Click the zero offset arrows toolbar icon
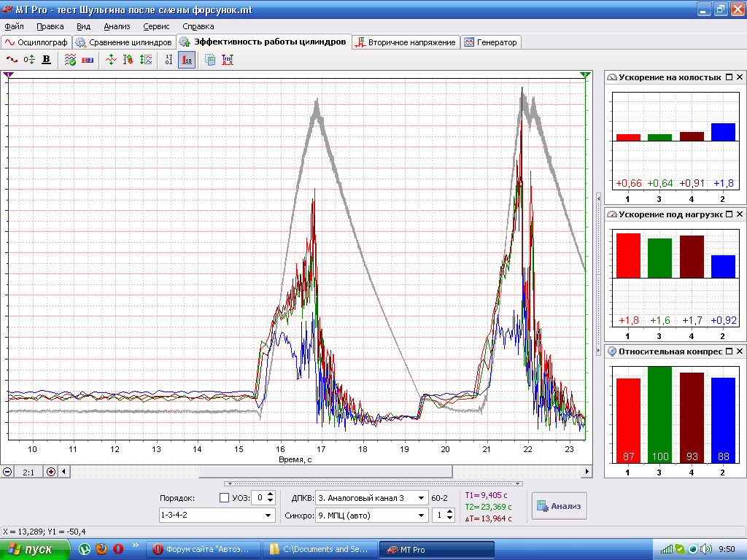 [29, 60]
